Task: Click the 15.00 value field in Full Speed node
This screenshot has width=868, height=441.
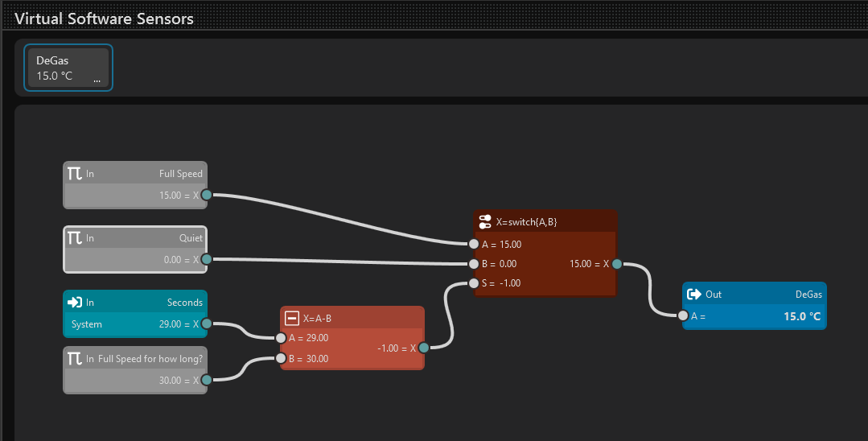Action: pyautogui.click(x=171, y=195)
